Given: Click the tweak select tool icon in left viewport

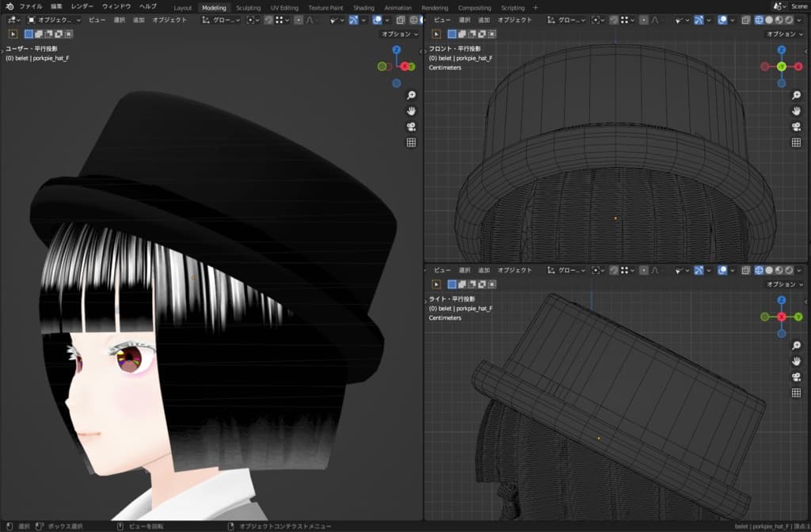Looking at the screenshot, I should click(x=13, y=34).
